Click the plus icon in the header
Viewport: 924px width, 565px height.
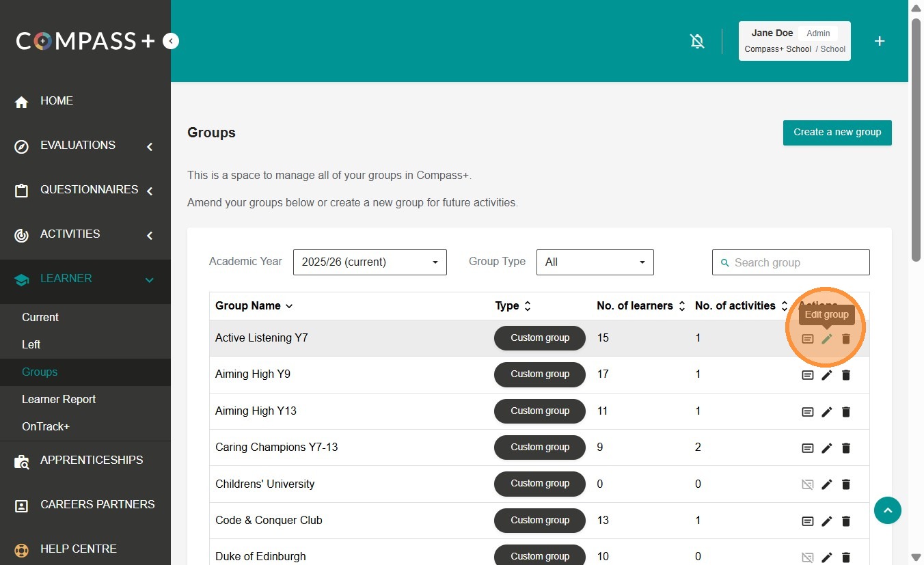tap(880, 41)
